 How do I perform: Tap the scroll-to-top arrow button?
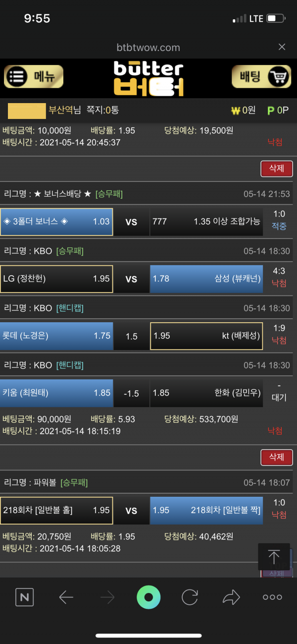(274, 556)
